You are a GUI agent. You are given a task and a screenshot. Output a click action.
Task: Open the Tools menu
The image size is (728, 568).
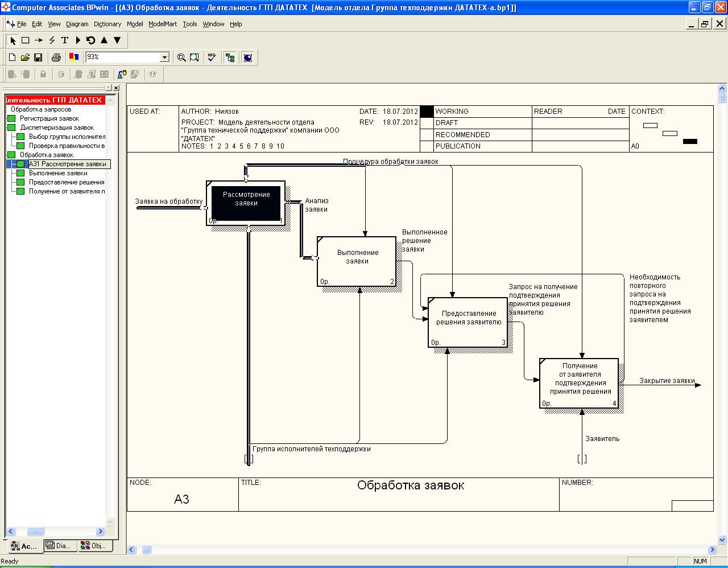[x=190, y=24]
